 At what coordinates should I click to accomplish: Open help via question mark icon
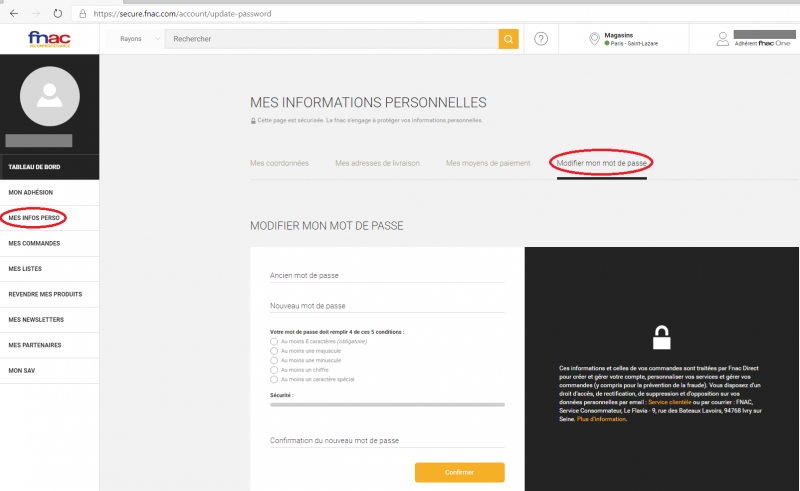[x=541, y=39]
